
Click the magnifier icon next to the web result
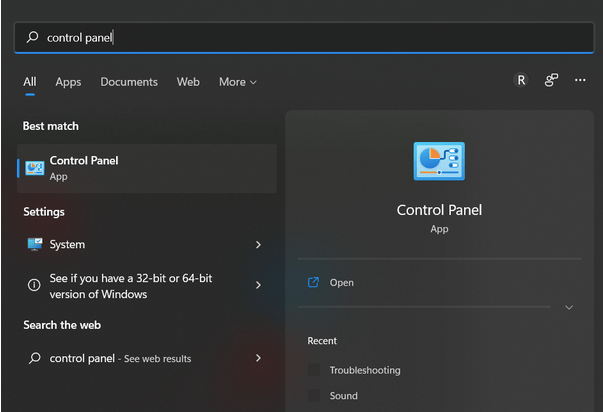pos(35,358)
